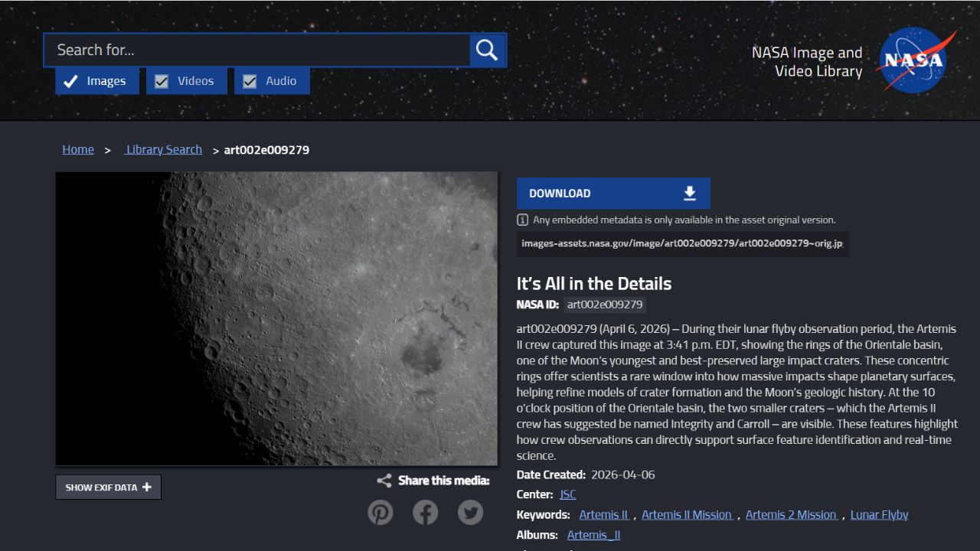The image size is (980, 551).
Task: Click the metadata info icon
Action: pyautogui.click(x=523, y=220)
